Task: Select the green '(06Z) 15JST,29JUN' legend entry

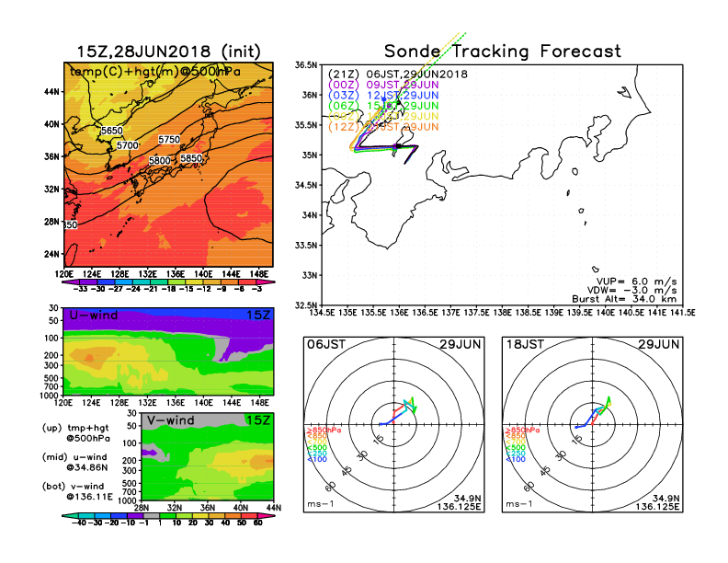Action: [x=383, y=106]
